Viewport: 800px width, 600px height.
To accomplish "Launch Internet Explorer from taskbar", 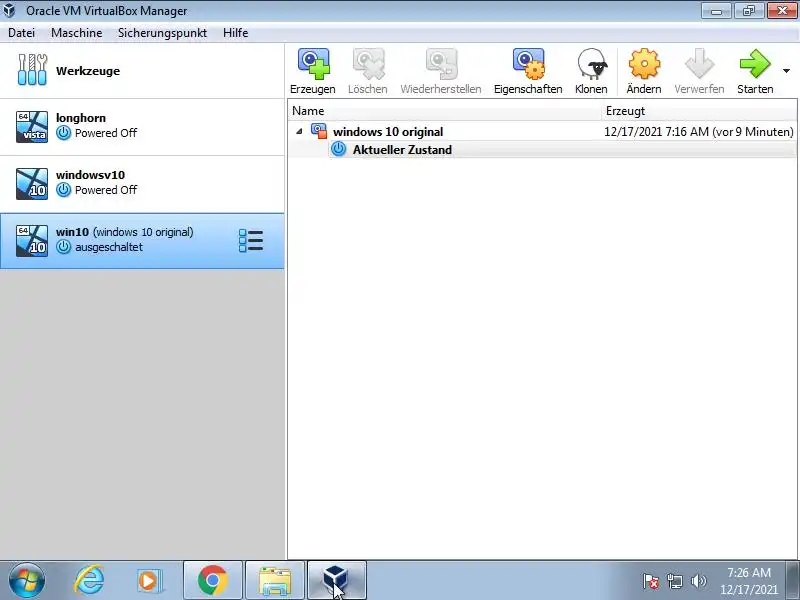I will [89, 581].
